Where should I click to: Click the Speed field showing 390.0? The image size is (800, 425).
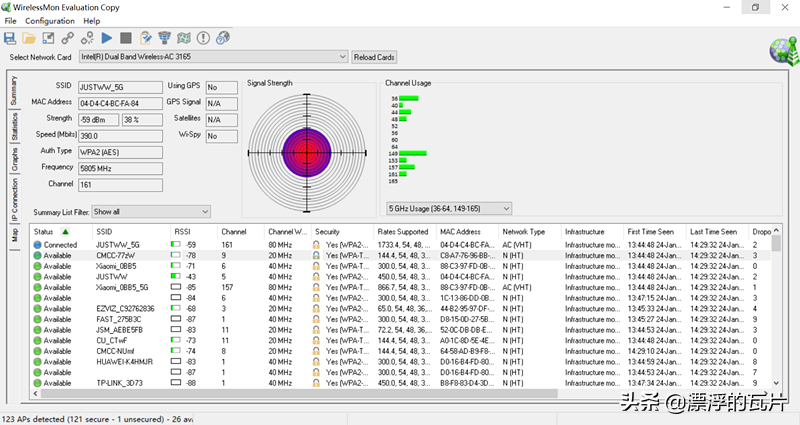(120, 136)
